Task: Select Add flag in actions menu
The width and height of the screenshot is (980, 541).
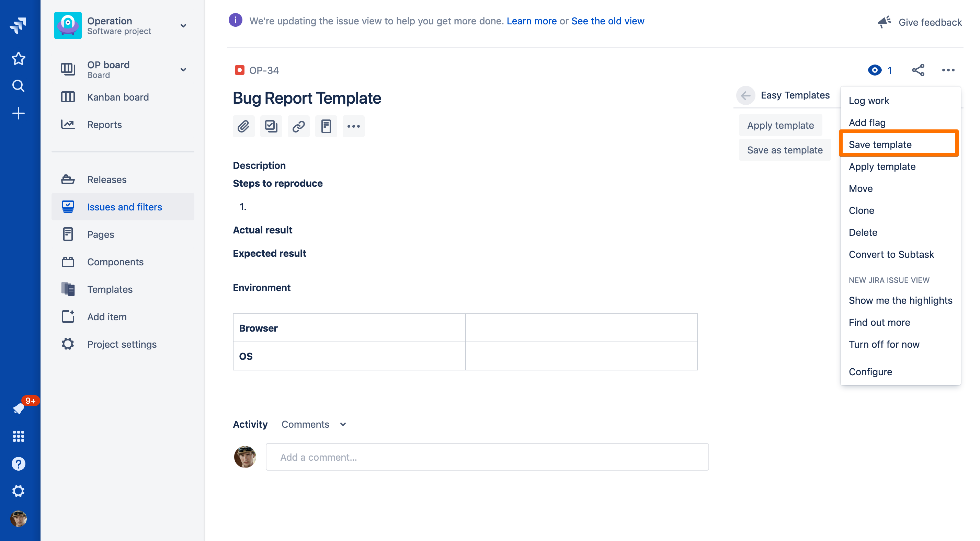Action: click(867, 123)
